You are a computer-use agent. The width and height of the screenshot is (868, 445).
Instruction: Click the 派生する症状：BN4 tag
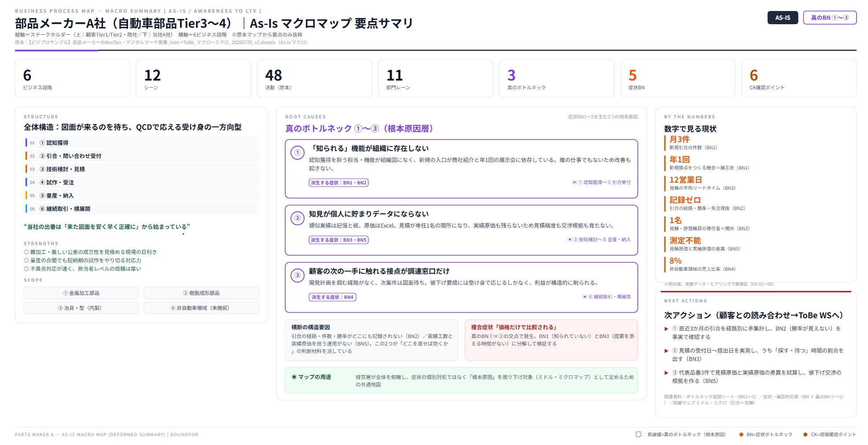pos(332,297)
